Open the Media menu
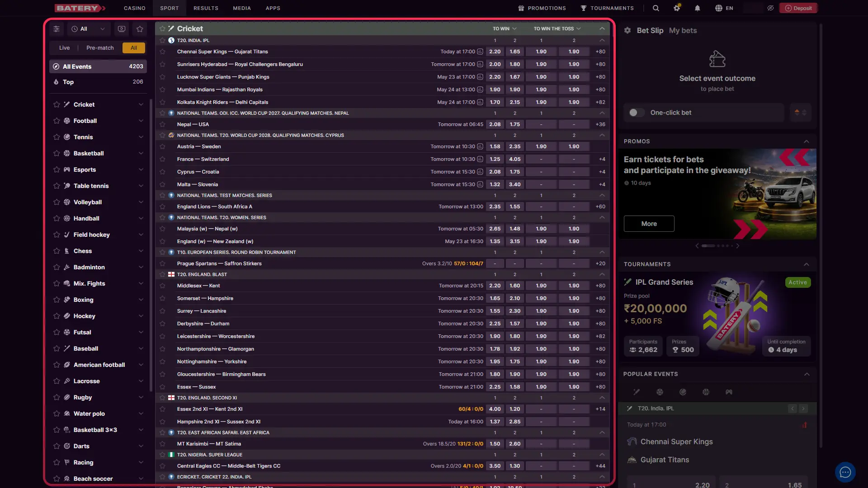868x488 pixels. pyautogui.click(x=242, y=8)
